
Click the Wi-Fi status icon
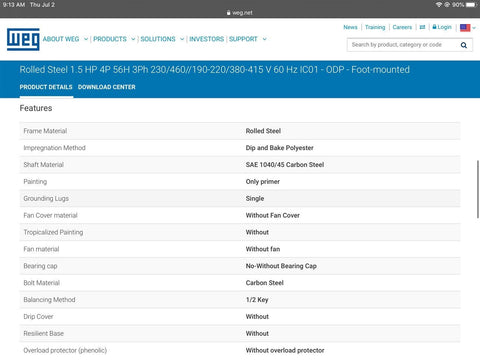click(439, 5)
